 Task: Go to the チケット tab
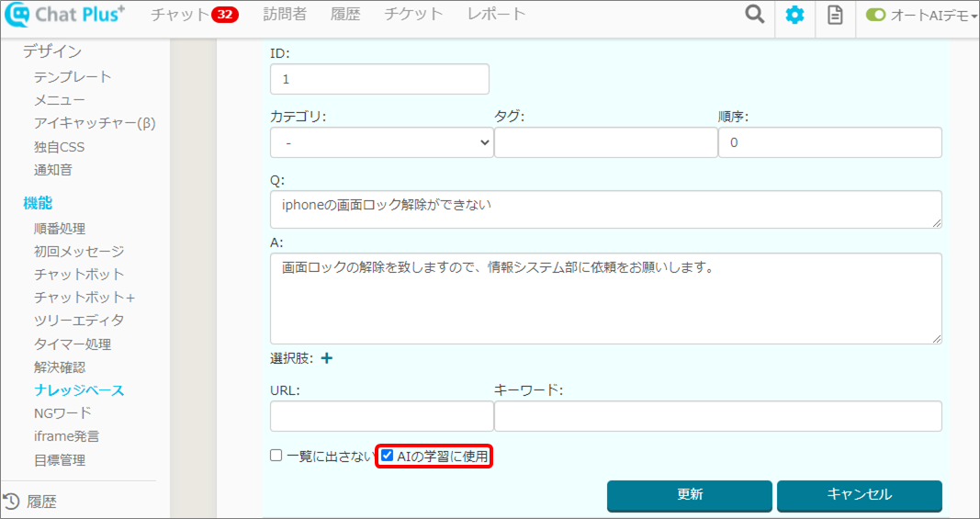413,15
